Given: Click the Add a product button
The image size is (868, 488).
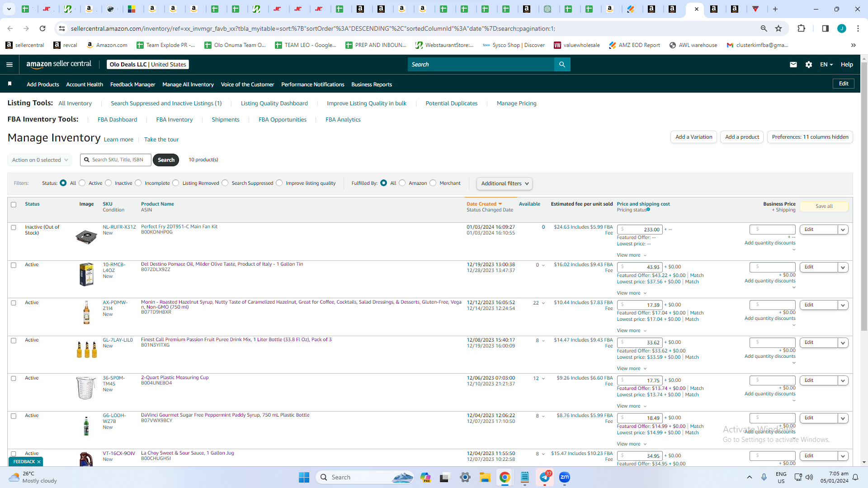Looking at the screenshot, I should click(x=742, y=137).
